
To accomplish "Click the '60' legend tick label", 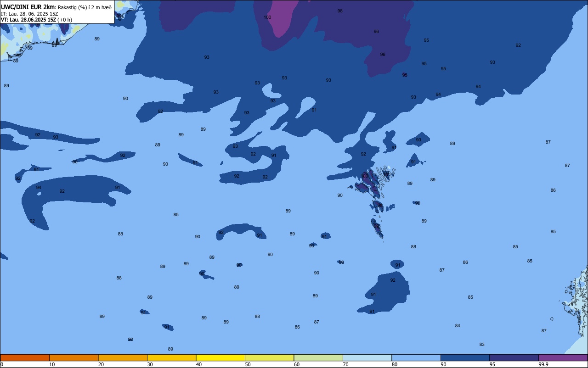I will 297,364.
